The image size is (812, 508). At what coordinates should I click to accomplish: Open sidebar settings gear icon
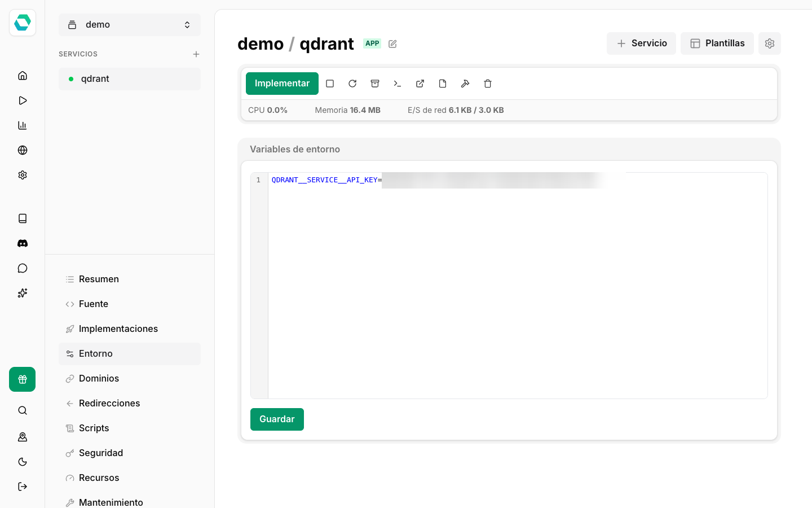pyautogui.click(x=23, y=175)
